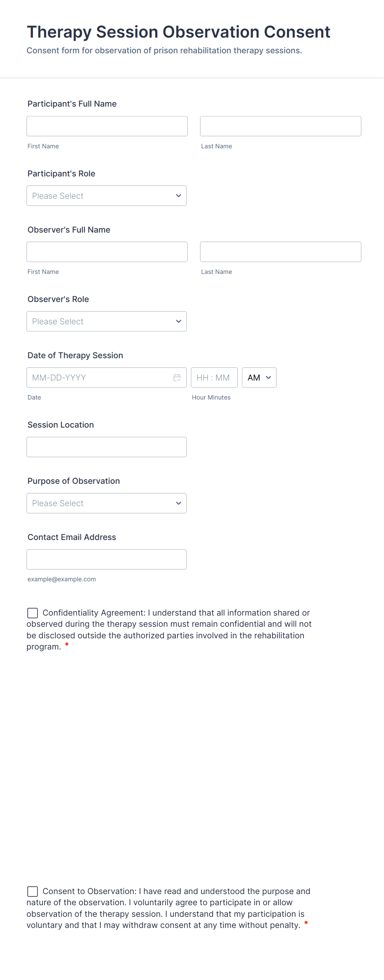The image size is (384, 980).
Task: Click participant's First Name field
Action: point(107,126)
